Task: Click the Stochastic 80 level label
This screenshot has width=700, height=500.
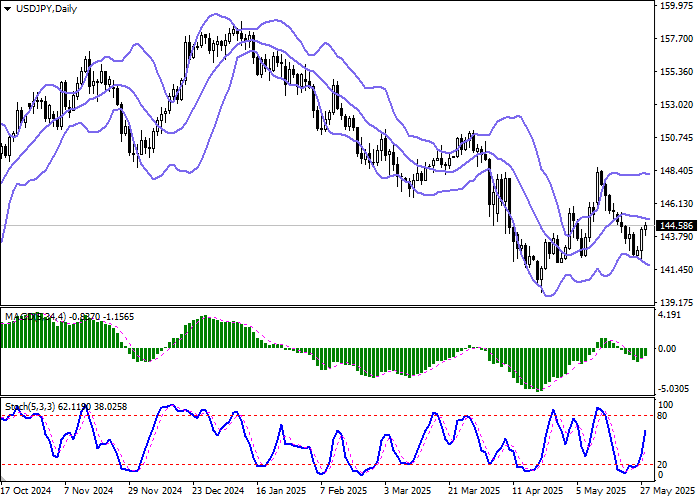Action: pyautogui.click(x=662, y=415)
